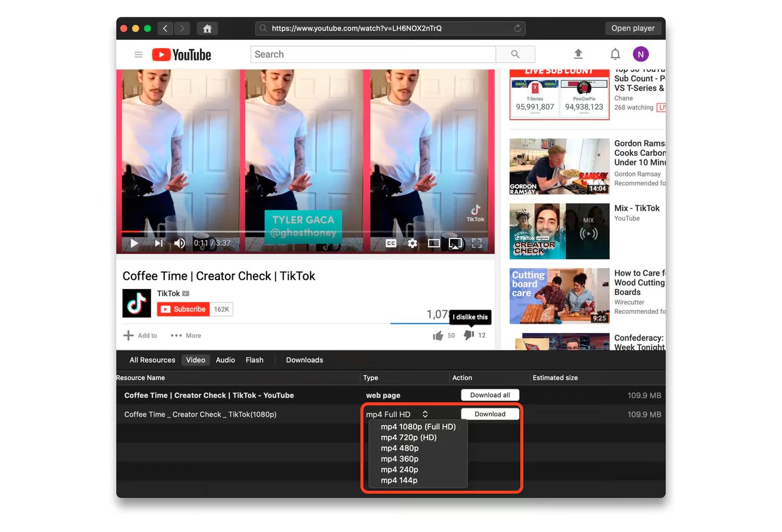Image resolution: width=782 pixels, height=532 pixels.
Task: Select the mp4 360p option
Action: pos(399,459)
